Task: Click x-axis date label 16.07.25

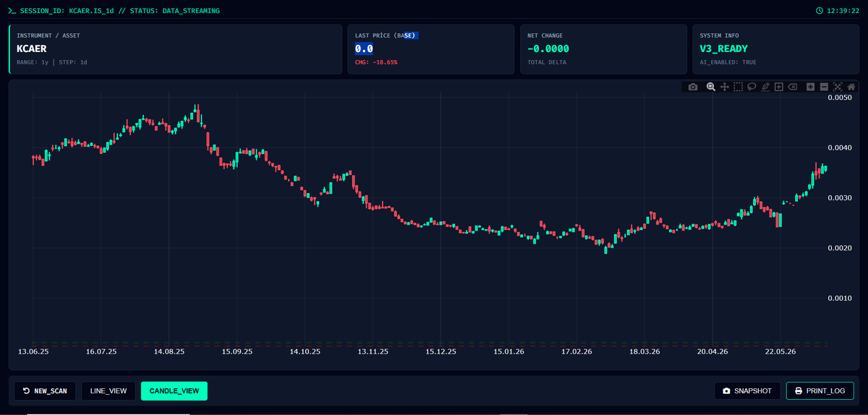Action: [101, 352]
